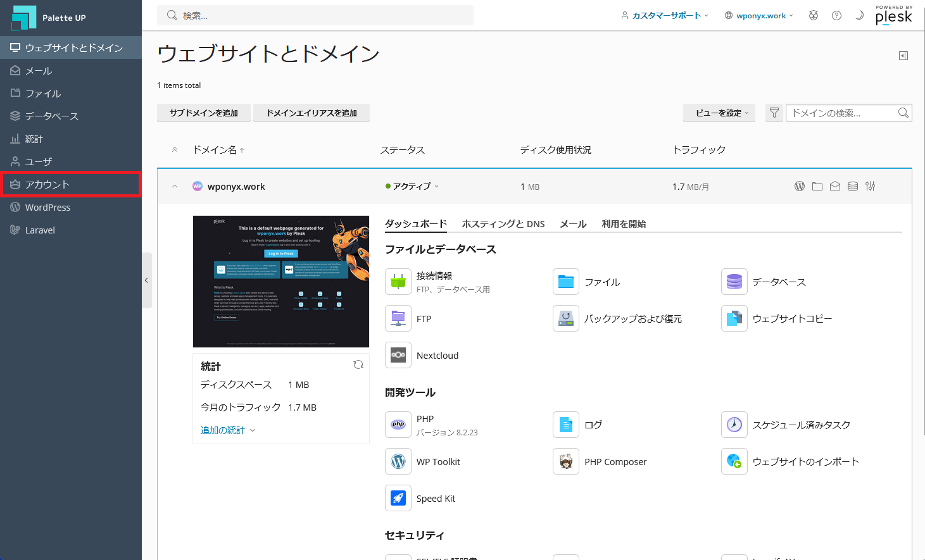Open Laravel in the sidebar
The image size is (925, 560).
(x=71, y=230)
